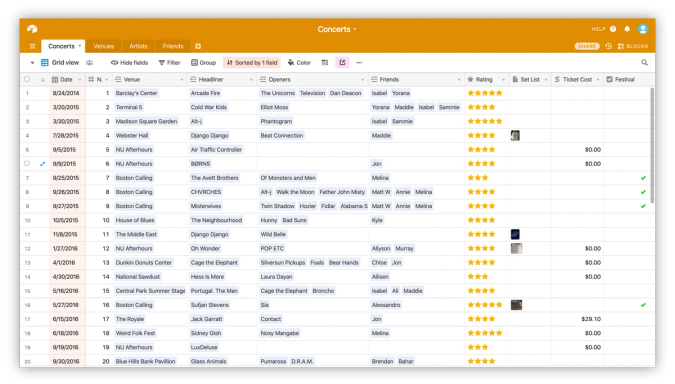Click the Phantogram opener tag

[x=276, y=121]
